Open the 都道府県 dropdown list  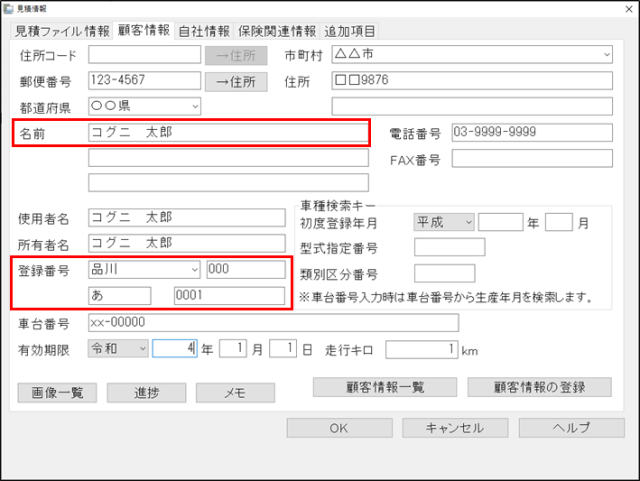[x=194, y=105]
